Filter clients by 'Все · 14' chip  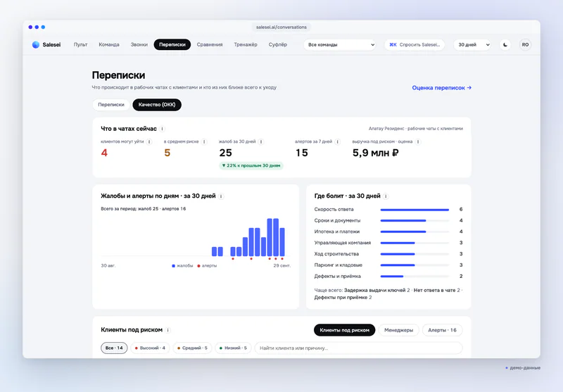(114, 348)
